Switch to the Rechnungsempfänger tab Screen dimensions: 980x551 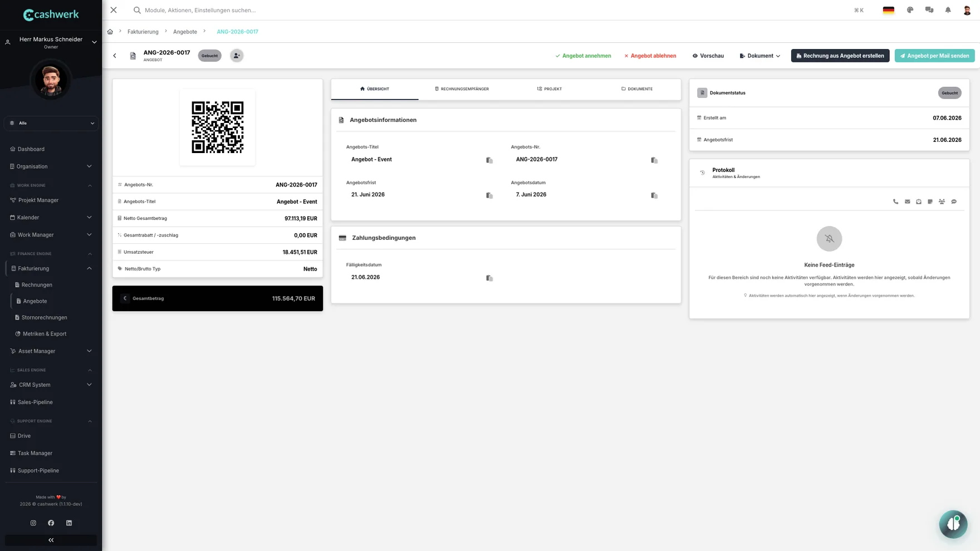coord(462,89)
